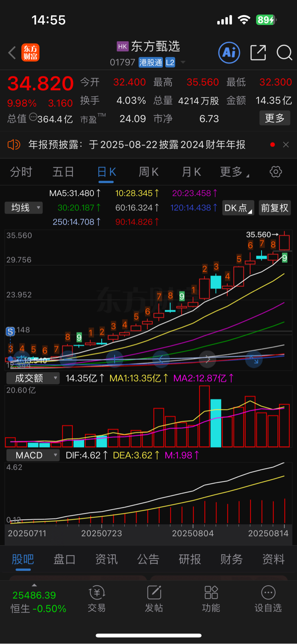Tap the chart pan-left overlay arrow
The image size is (297, 644).
[161, 359]
